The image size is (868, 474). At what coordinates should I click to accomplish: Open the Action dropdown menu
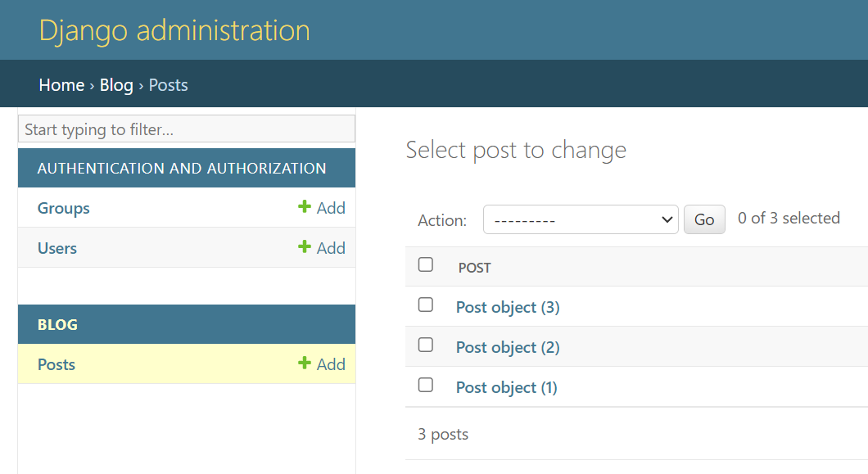(x=581, y=220)
